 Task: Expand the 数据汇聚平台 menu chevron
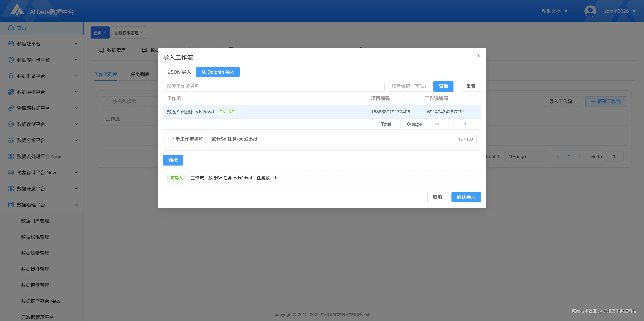[76, 76]
